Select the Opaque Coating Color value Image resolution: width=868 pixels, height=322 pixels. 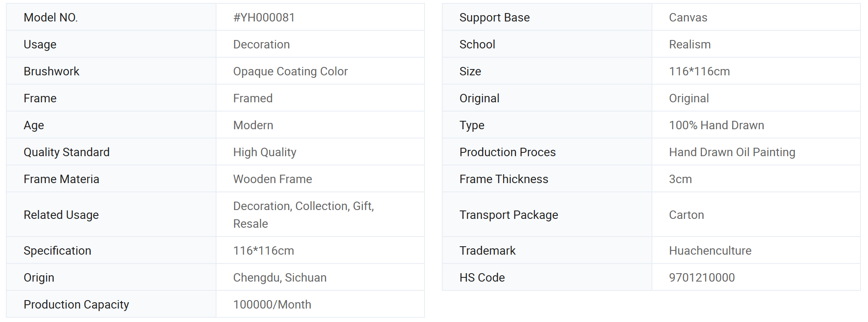click(290, 71)
